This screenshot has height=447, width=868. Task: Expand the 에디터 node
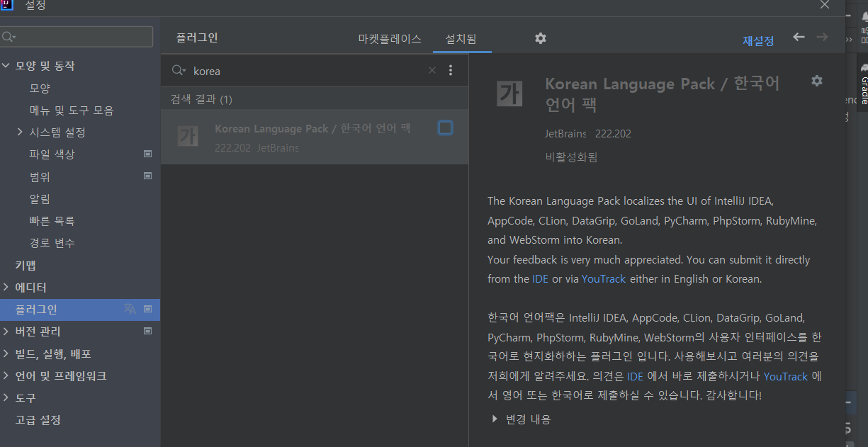(x=6, y=288)
